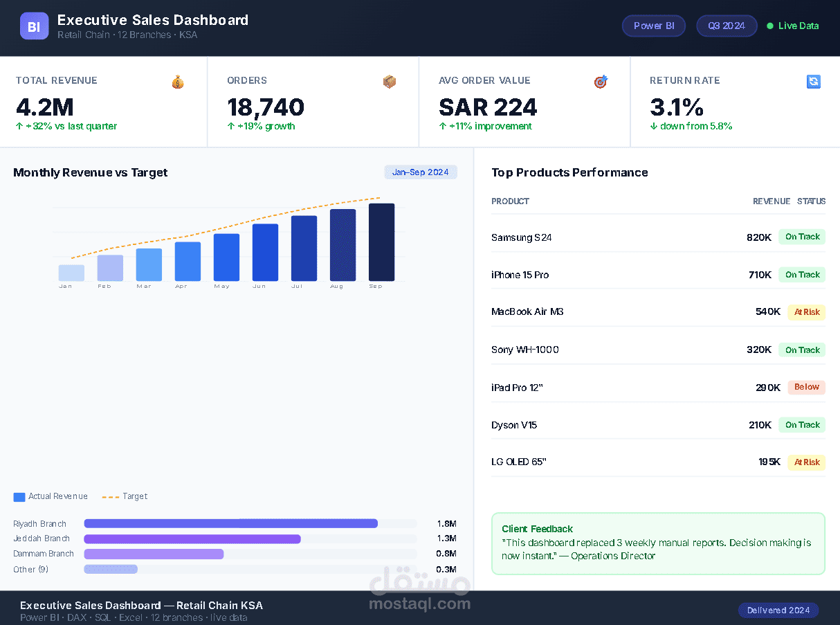Viewport: 840px width, 625px height.
Task: Click the At Risk badge for LG OLED 65"
Action: (x=807, y=462)
